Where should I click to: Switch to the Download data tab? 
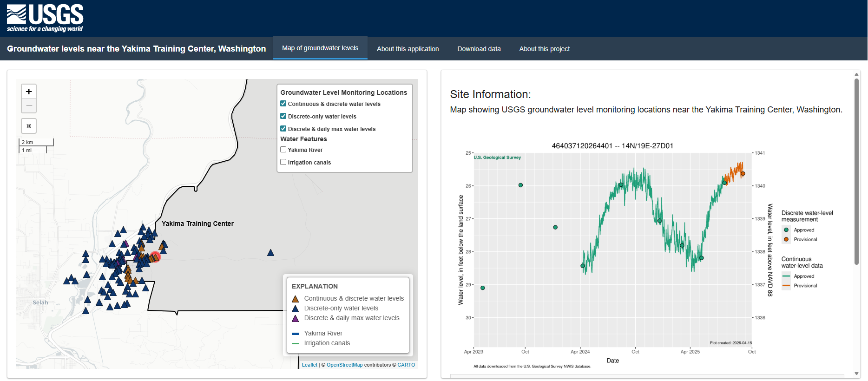pos(479,49)
